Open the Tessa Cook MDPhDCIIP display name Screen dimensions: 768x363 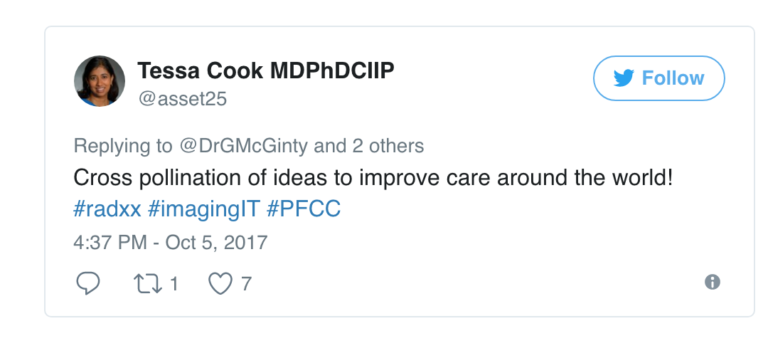coord(266,71)
